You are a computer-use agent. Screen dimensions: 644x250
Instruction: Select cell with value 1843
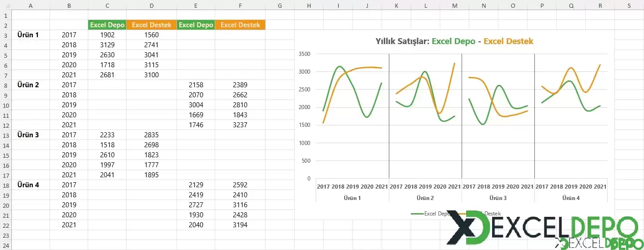[240, 115]
